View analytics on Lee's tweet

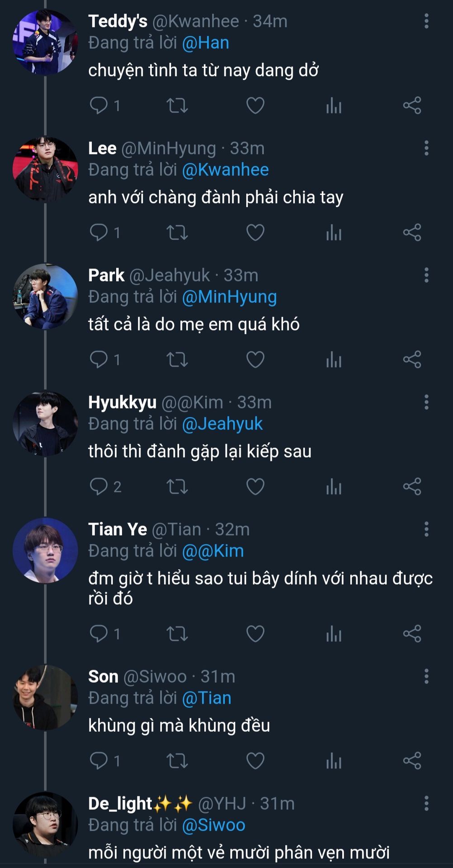click(334, 233)
